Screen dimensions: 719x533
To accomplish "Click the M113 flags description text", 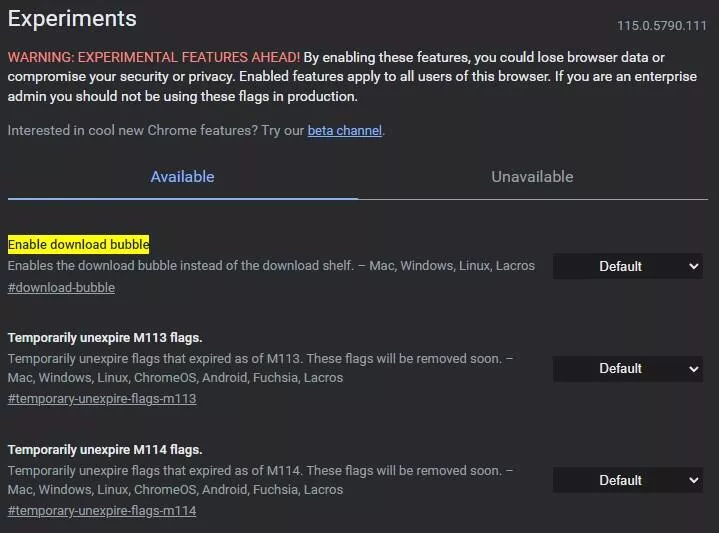I will (260, 368).
